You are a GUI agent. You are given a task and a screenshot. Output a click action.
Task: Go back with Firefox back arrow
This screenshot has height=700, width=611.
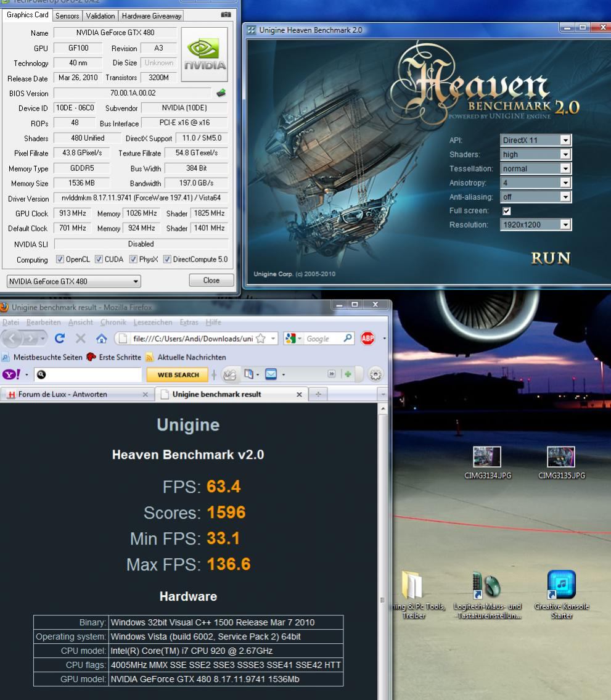pyautogui.click(x=12, y=339)
